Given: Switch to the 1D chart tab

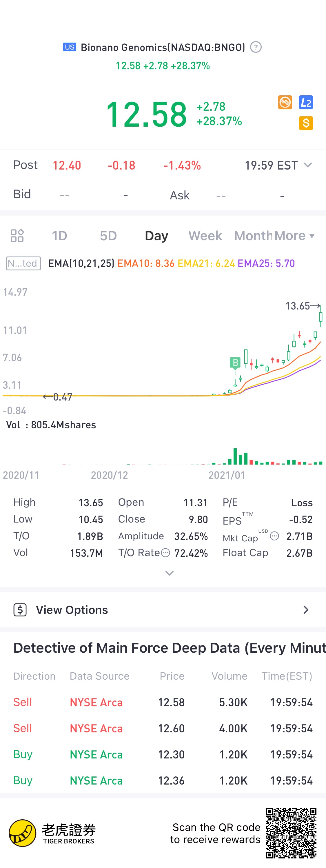Looking at the screenshot, I should pos(60,236).
